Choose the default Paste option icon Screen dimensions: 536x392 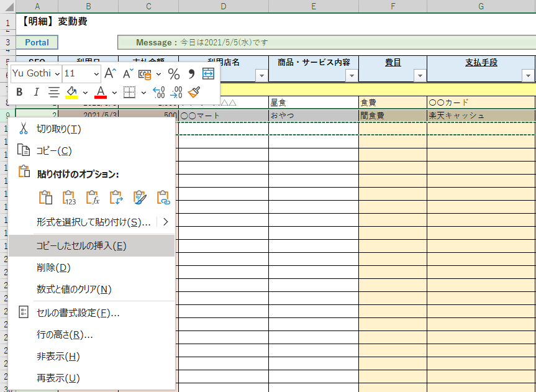coord(45,198)
